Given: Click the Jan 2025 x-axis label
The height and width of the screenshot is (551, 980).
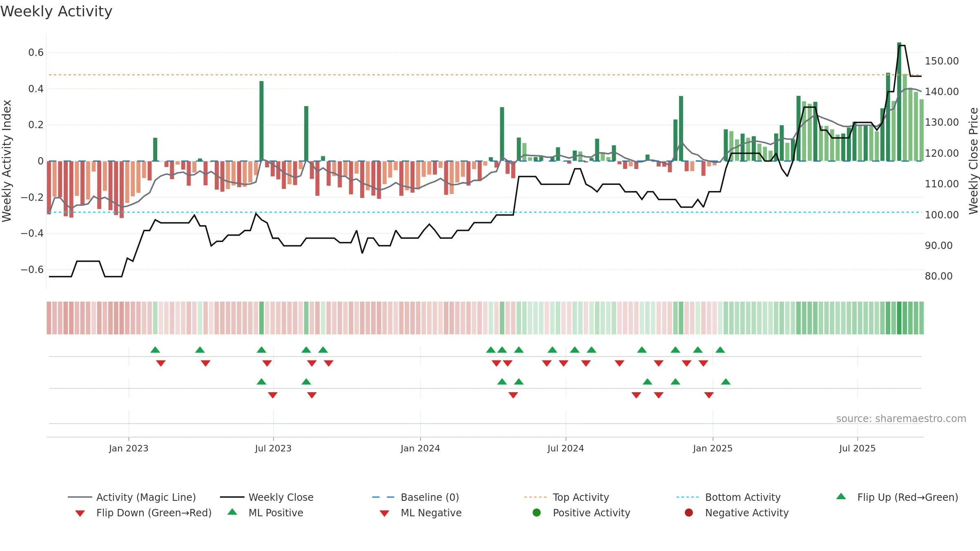Looking at the screenshot, I should coord(713,449).
